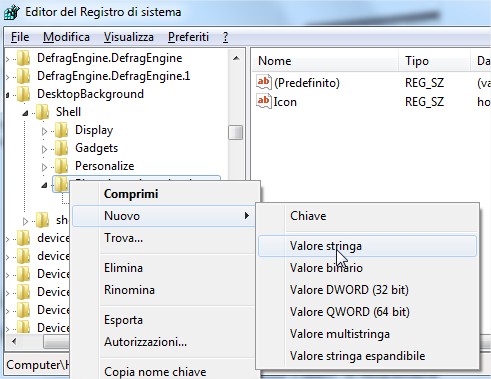Open the Modifica menu
The width and height of the screenshot is (491, 379).
point(66,37)
